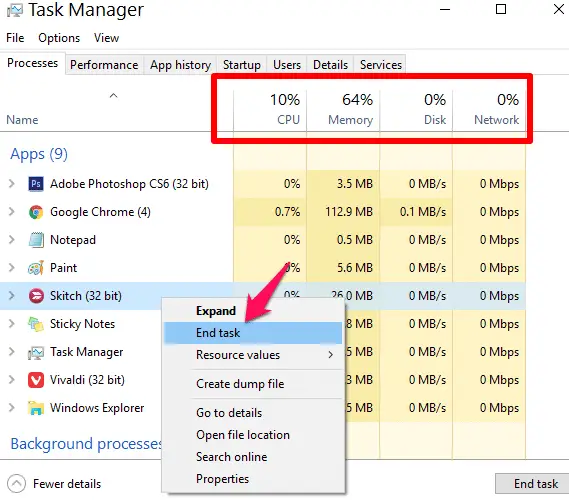
Task: Expand the Vivaldi (32 bit) row
Action: (x=12, y=380)
